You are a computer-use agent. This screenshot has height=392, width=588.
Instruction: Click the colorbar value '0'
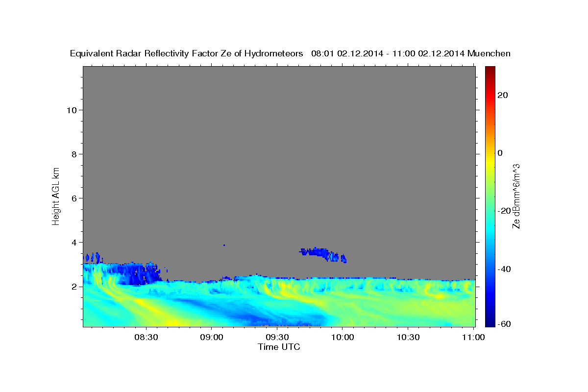coord(500,153)
